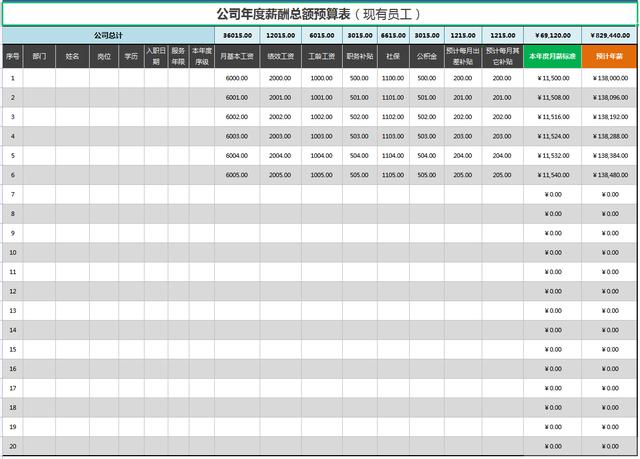Click the ¥11,508.00 monthly salary cell
The width and height of the screenshot is (640, 459).
coord(552,98)
